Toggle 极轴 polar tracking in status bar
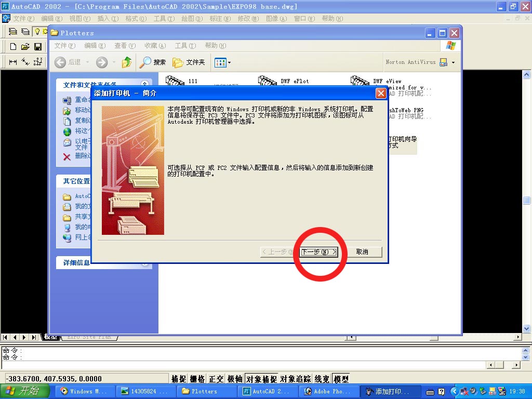 [x=235, y=379]
